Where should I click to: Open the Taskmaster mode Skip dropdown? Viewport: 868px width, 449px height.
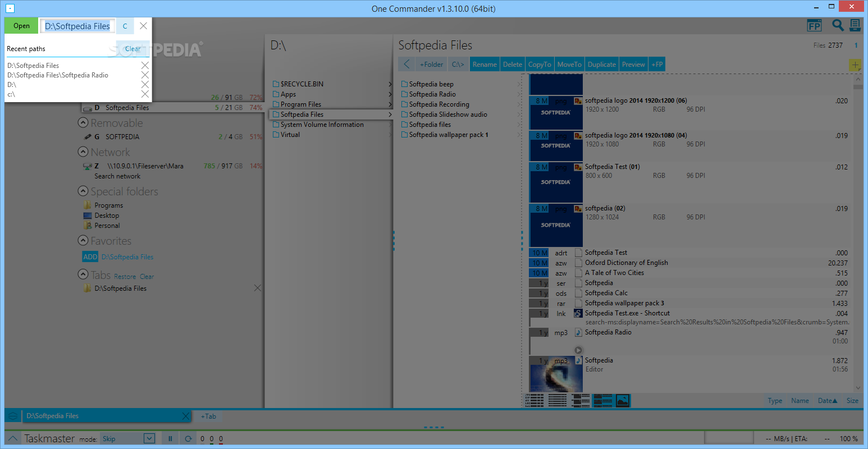pyautogui.click(x=149, y=438)
